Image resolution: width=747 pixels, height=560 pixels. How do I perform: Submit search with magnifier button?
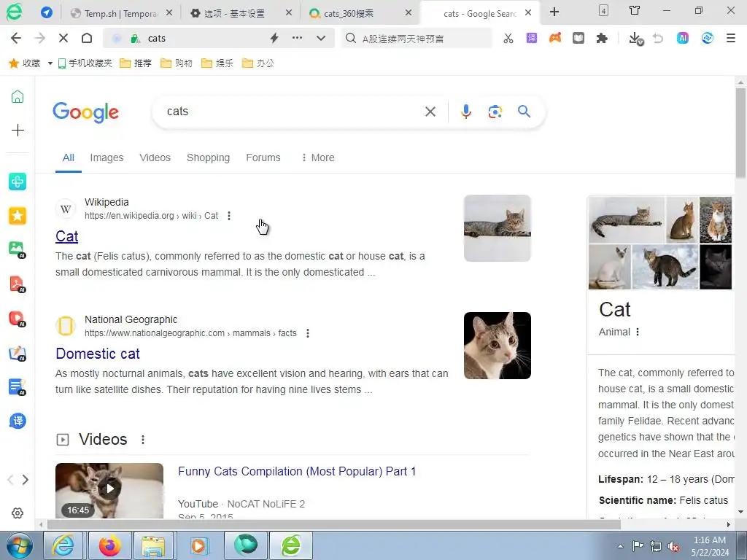coord(524,112)
